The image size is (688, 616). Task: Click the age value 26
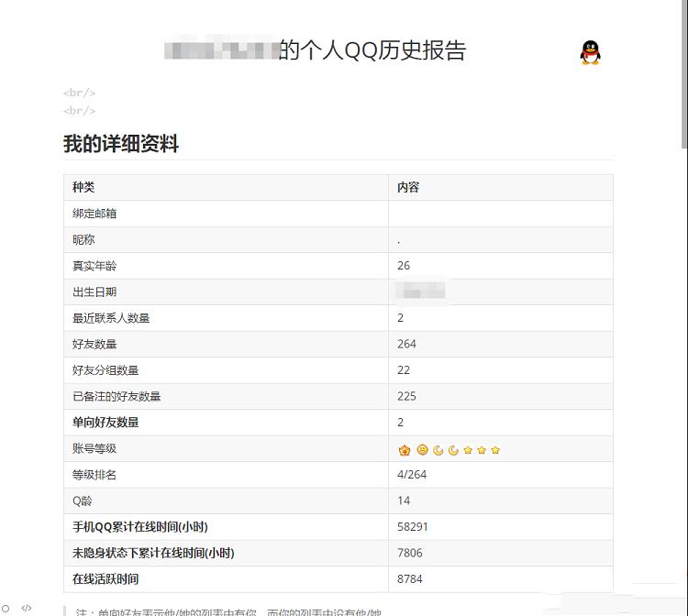(404, 266)
